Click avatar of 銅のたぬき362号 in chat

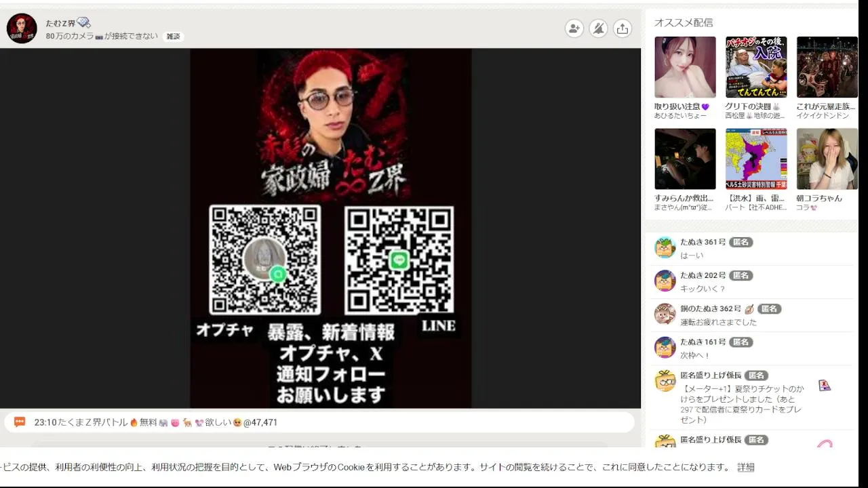click(665, 314)
